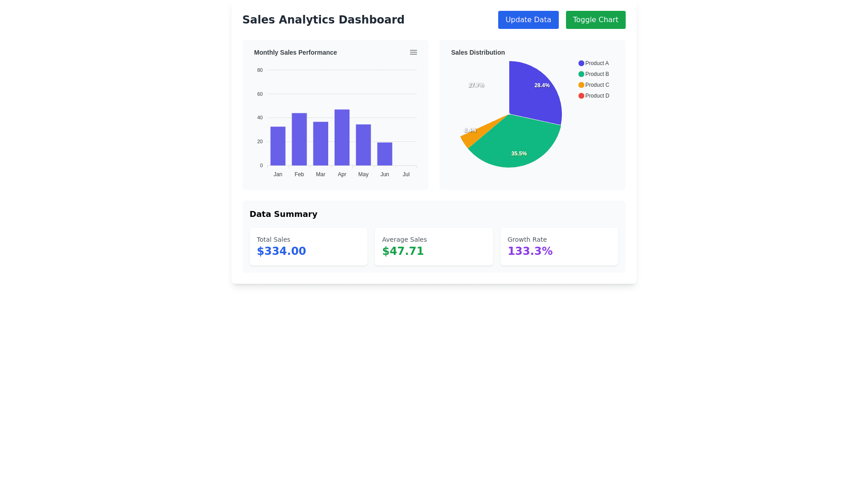Screen dimensions: 868x488
Task: Click the Total Sales summary card
Action: [308, 246]
